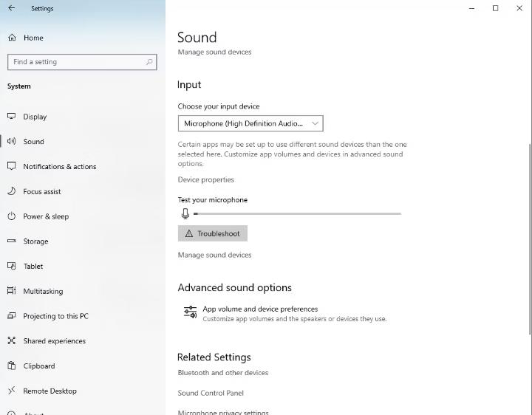Select Sound in the System list

pos(33,141)
